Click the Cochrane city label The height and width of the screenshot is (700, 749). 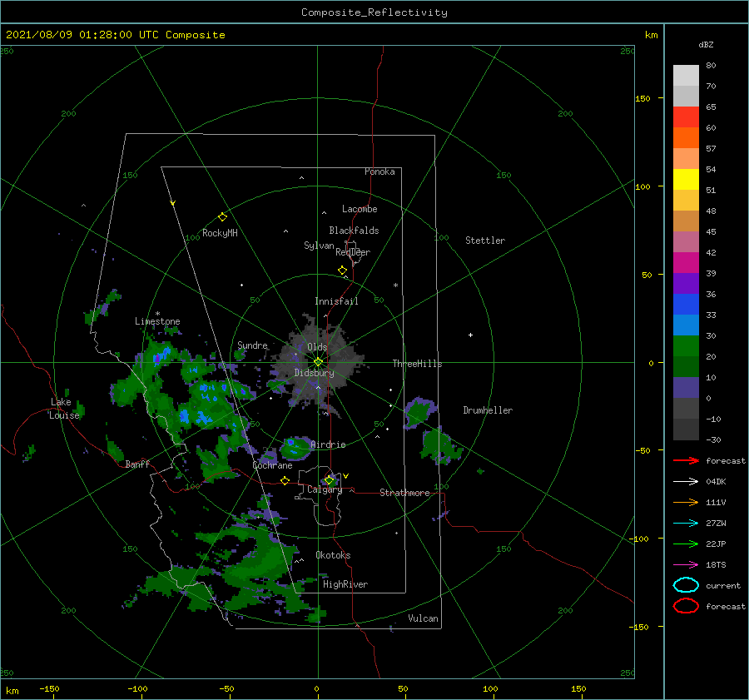coord(272,465)
